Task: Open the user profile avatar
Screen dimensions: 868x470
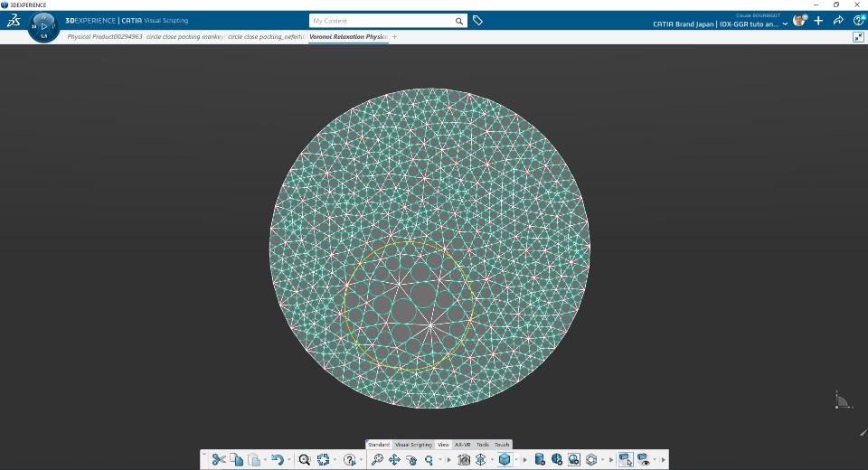Action: [798, 21]
